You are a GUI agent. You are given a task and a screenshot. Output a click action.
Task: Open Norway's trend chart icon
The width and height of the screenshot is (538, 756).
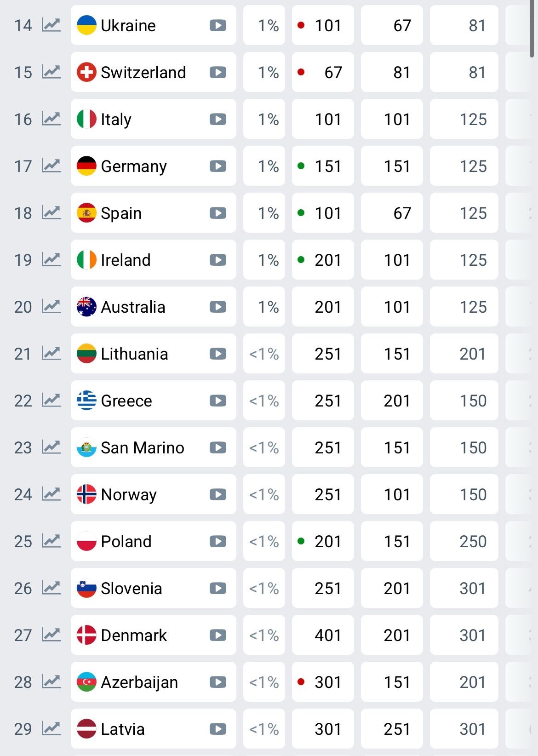(x=51, y=494)
